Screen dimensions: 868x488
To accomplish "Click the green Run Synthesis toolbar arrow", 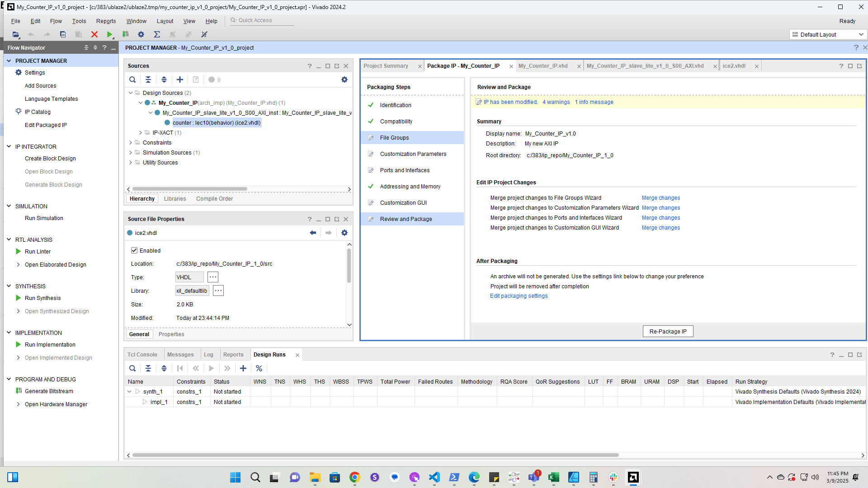I will pyautogui.click(x=109, y=34).
